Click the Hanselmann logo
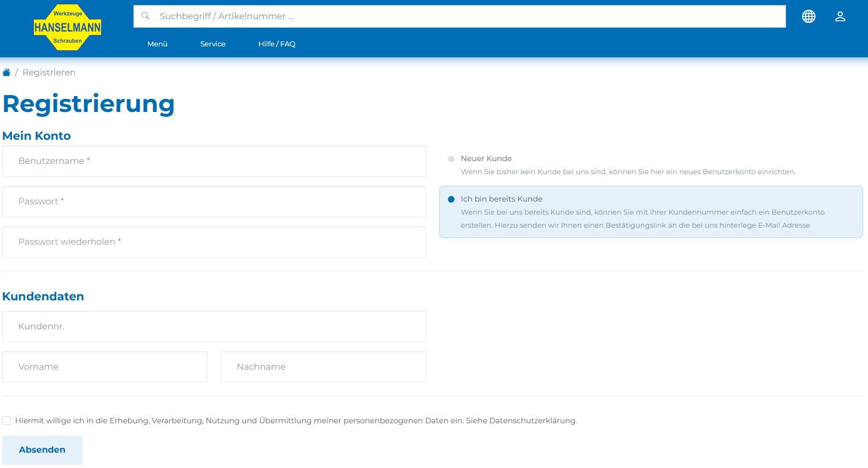Screen dimensions: 868x468 tap(68, 27)
